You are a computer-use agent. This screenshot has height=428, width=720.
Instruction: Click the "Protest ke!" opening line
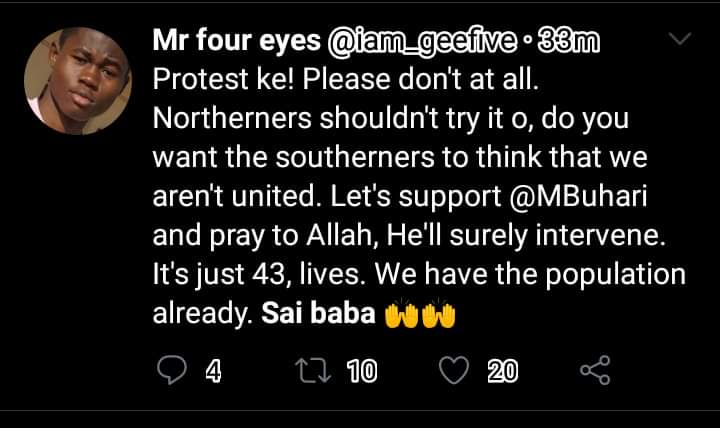click(212, 81)
